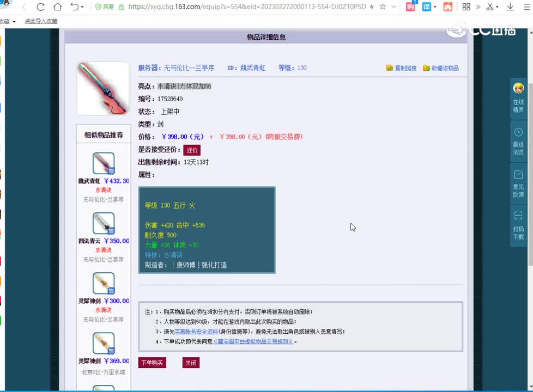This screenshot has height=392, width=533.
Task: Open the 四法青云 ¥350.00 similar item thumbnail
Action: pos(104,223)
